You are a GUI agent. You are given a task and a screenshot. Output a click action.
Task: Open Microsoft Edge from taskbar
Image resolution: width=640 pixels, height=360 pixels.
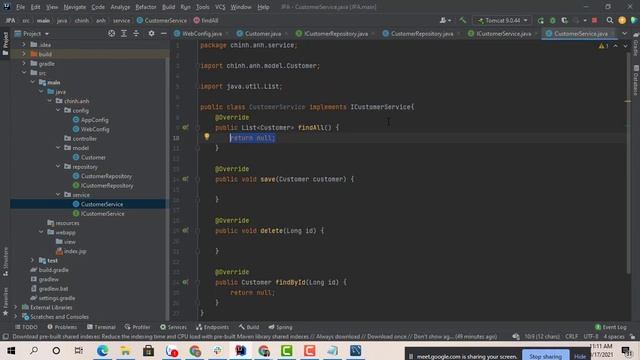(x=102, y=351)
